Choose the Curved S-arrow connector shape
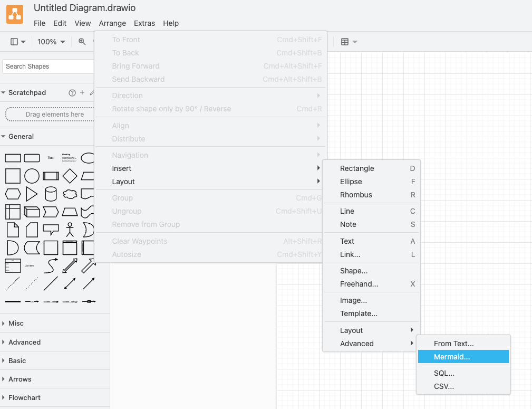Viewport: 532px width, 409px height. tap(51, 265)
